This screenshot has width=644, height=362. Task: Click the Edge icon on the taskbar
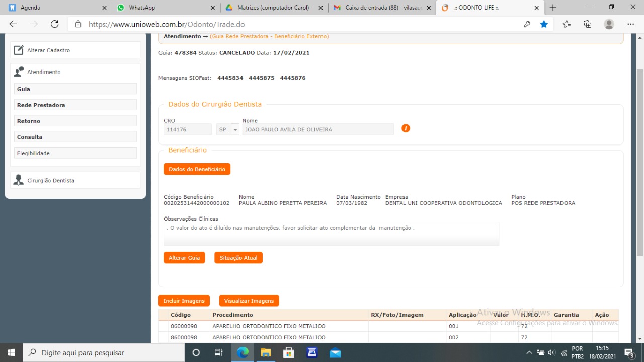(x=243, y=352)
